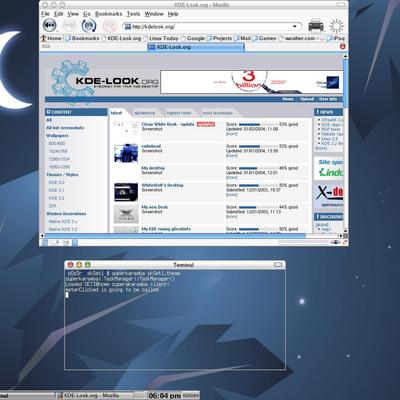The height and width of the screenshot is (400, 400).
Task: Go back with the Mozilla Back button
Action: pos(49,26)
